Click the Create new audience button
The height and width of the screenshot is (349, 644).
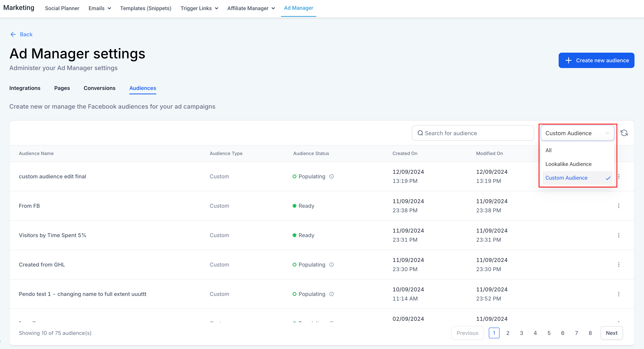tap(596, 60)
